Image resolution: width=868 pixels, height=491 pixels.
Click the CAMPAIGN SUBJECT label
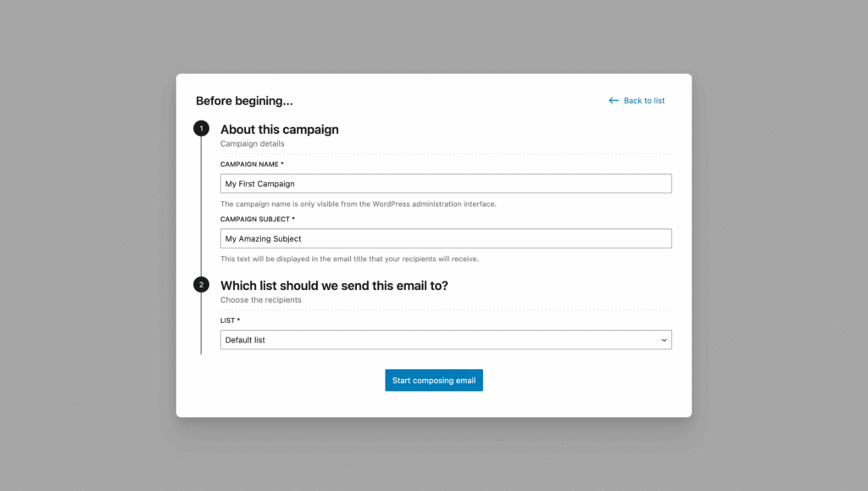pyautogui.click(x=257, y=220)
